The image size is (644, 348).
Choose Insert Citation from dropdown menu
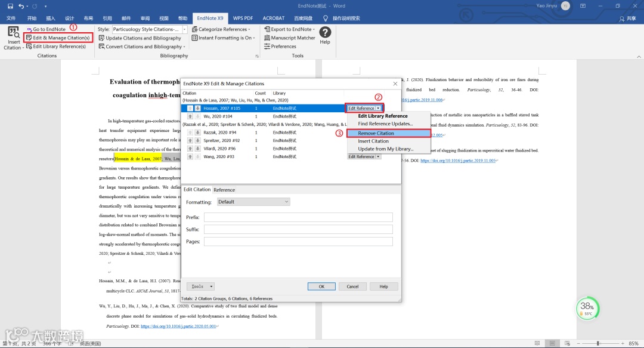point(373,141)
